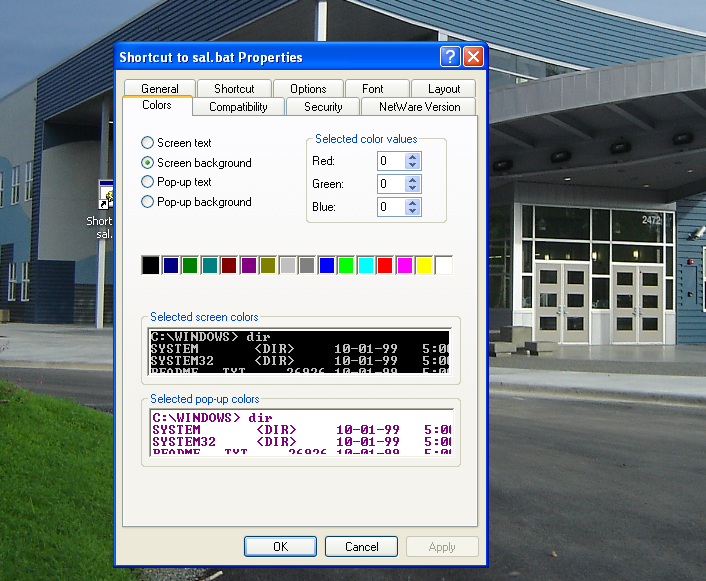Select the Screen text radio button
The image size is (706, 581).
tap(148, 143)
